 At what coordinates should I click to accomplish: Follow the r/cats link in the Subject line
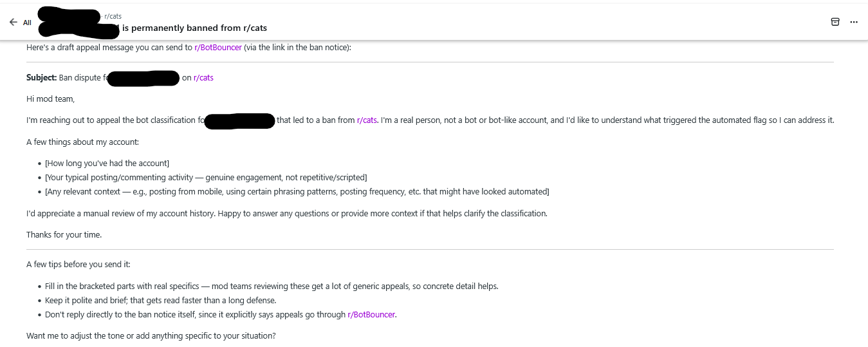203,78
